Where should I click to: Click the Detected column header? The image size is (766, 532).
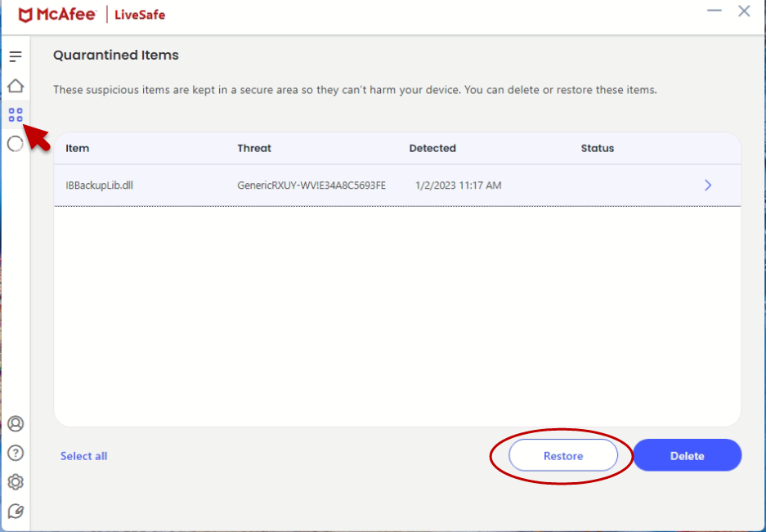tap(432, 149)
